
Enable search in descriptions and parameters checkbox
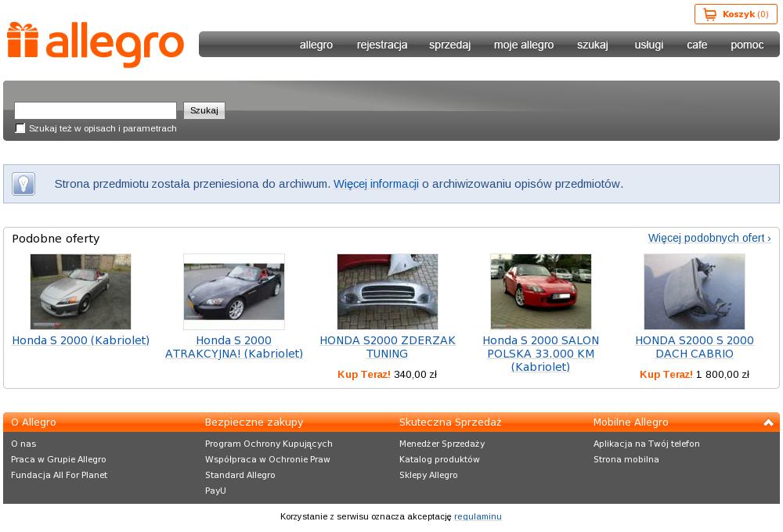20,128
